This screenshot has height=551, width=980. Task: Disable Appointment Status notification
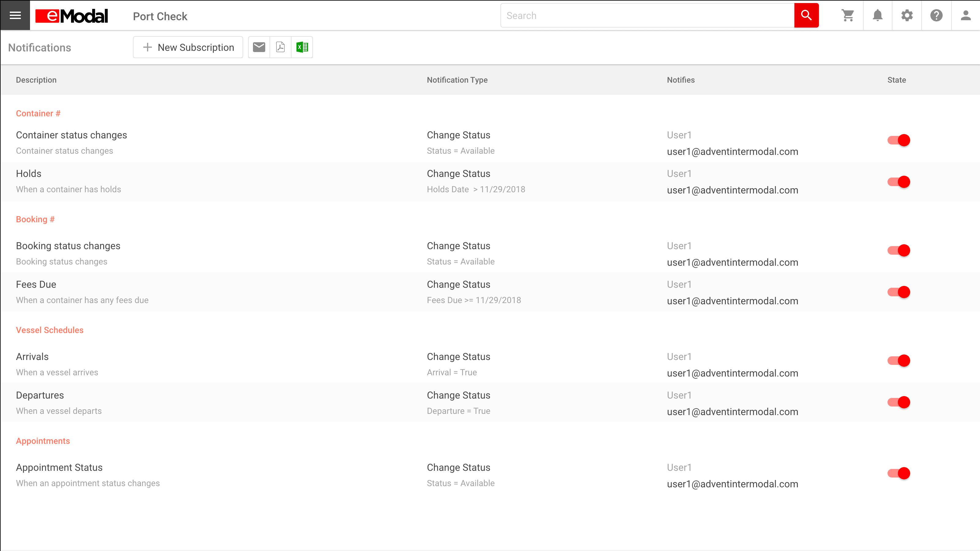(x=899, y=473)
